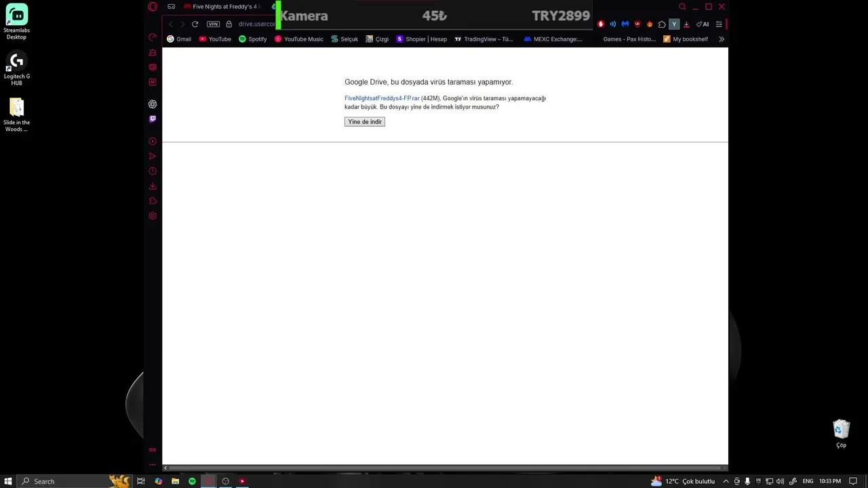
Task: Click the 'Yine de indir' download button
Action: click(365, 122)
